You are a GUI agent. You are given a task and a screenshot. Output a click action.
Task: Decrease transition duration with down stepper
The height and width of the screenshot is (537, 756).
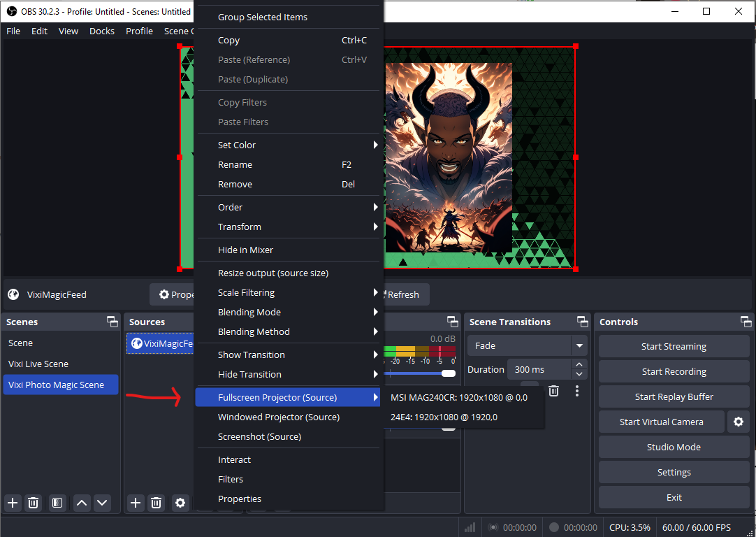coord(579,374)
